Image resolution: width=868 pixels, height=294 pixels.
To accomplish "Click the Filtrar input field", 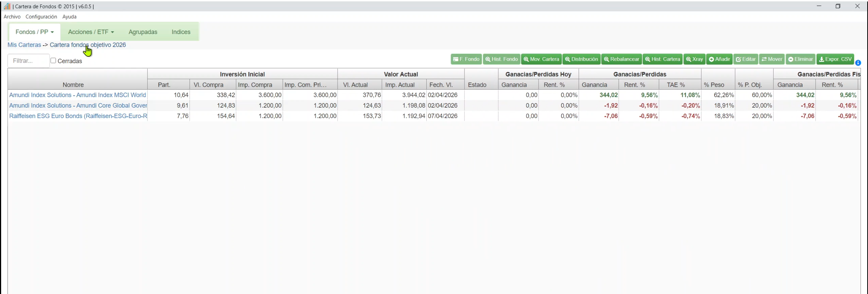I will coord(28,61).
